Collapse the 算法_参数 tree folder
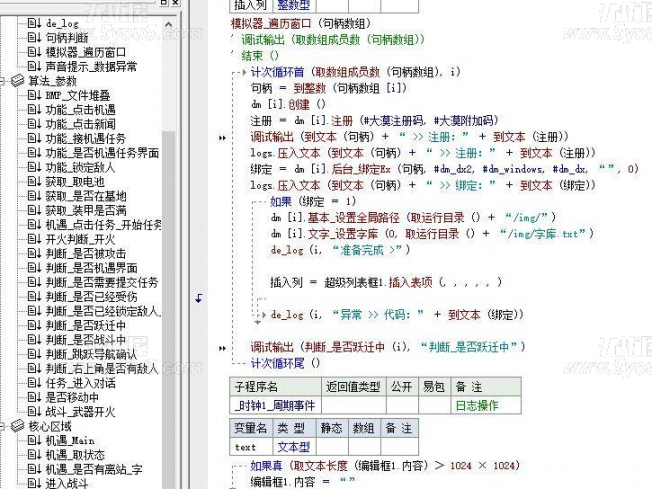Screen dimensions: 652x489 click(1, 81)
